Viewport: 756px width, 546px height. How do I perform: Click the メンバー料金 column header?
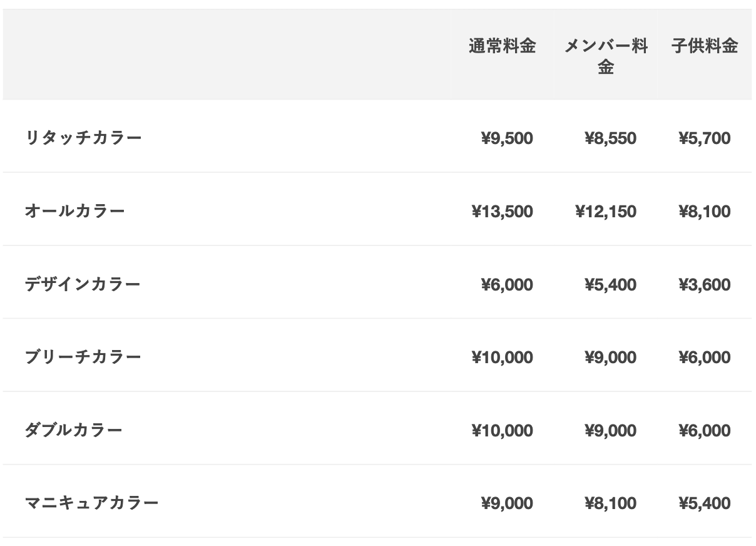coord(606,57)
